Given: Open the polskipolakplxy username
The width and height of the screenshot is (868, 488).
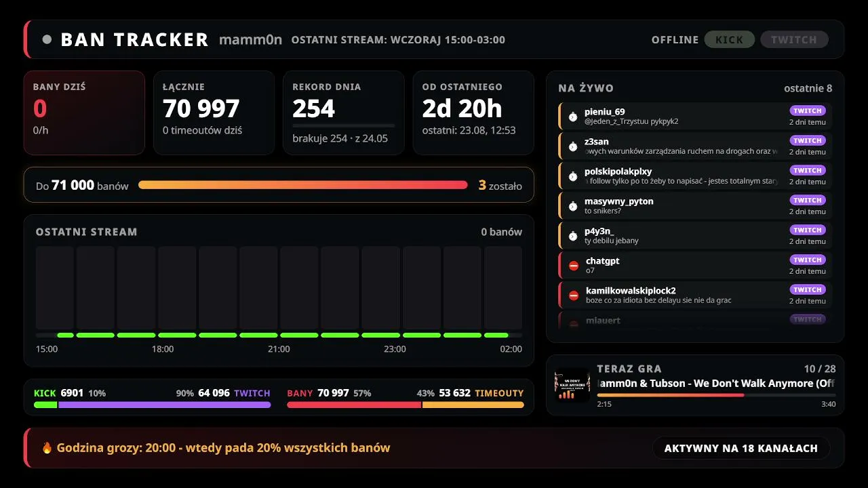Looking at the screenshot, I should pyautogui.click(x=618, y=171).
